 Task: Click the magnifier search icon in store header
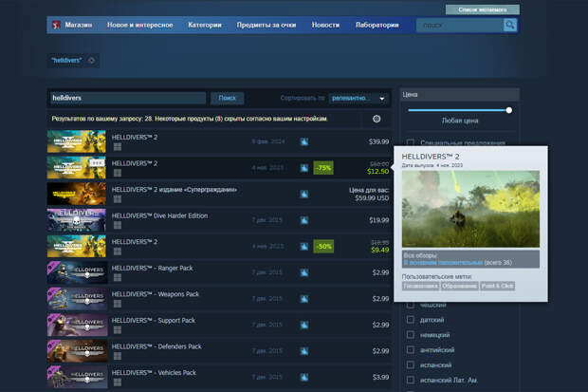tap(510, 25)
